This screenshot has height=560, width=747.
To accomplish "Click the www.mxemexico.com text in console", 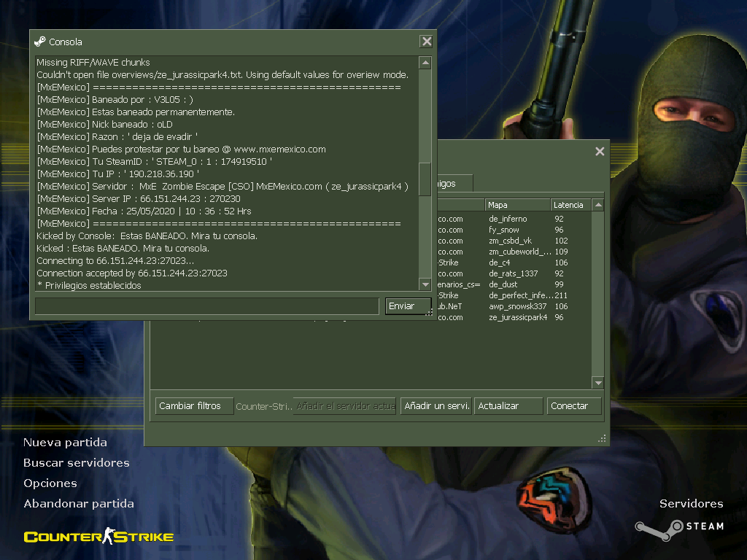I will 279,149.
